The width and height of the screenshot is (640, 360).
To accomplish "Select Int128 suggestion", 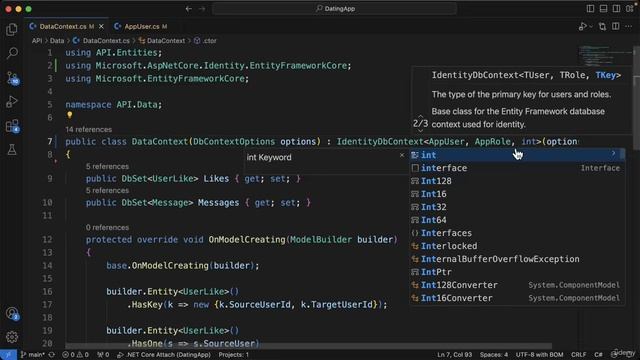I will pos(517,181).
